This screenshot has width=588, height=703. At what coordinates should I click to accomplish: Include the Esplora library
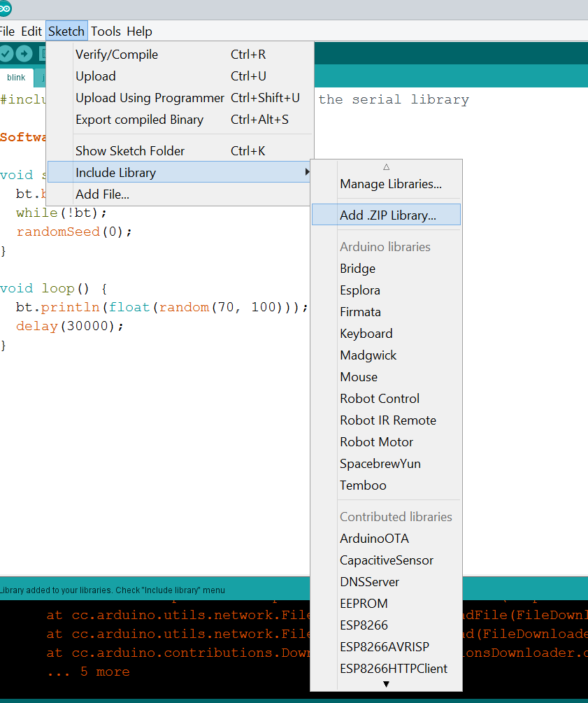[387, 290]
